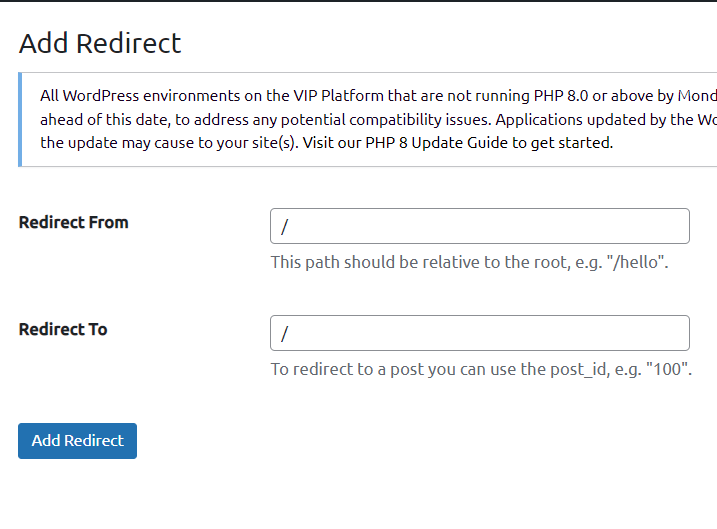Click the blue left border of the notice
The image size is (717, 529).
click(x=20, y=119)
